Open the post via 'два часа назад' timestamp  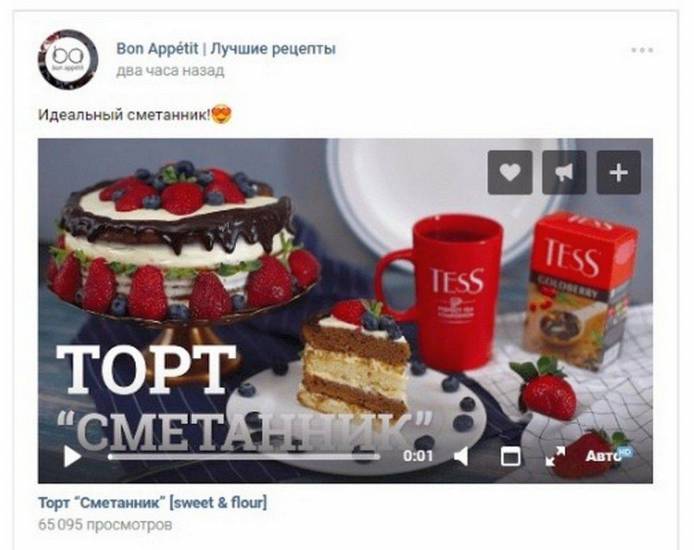point(170,71)
